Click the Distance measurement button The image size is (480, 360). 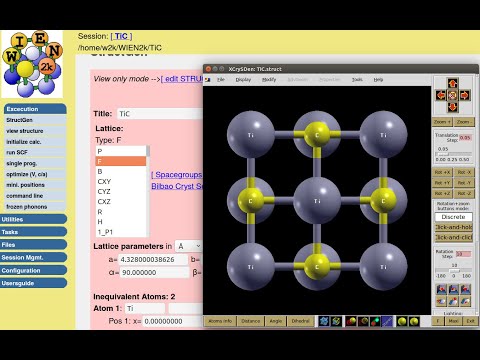point(251,321)
